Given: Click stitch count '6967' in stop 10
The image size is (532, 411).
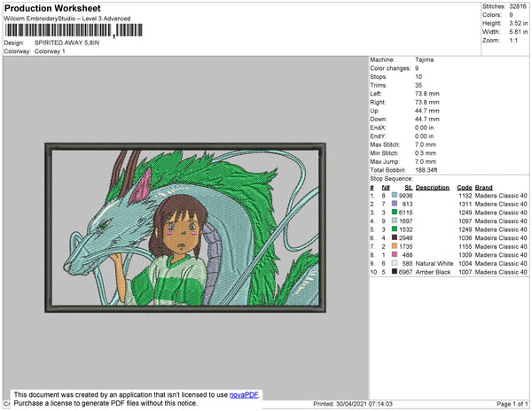Looking at the screenshot, I should pyautogui.click(x=406, y=272).
